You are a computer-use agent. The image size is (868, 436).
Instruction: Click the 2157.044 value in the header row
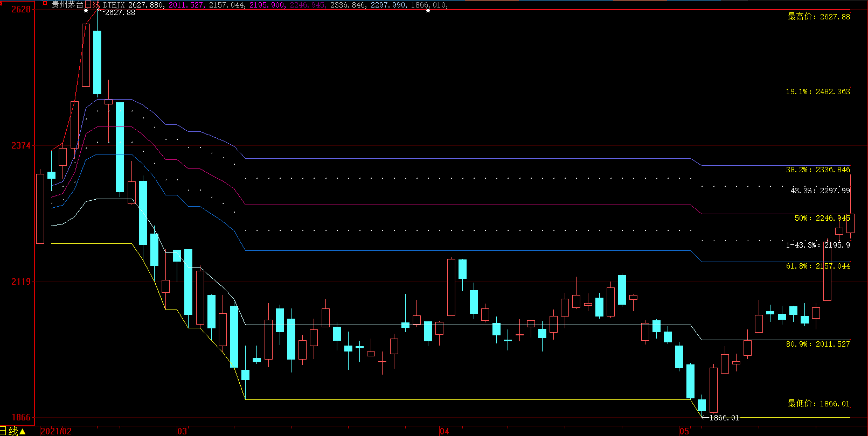coord(227,5)
